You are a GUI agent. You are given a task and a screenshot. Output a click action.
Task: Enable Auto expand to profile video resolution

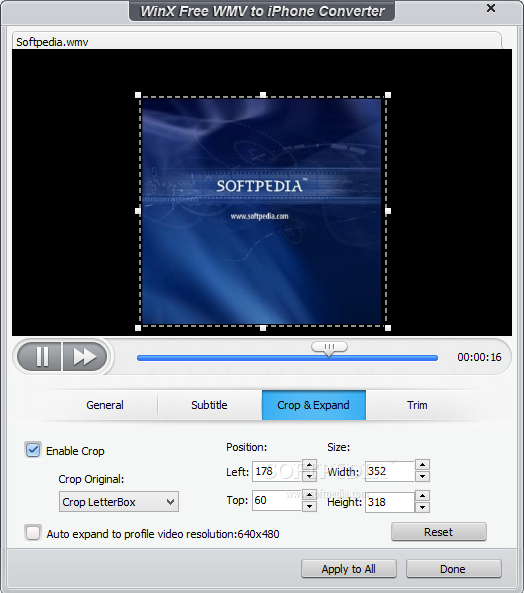[33, 533]
